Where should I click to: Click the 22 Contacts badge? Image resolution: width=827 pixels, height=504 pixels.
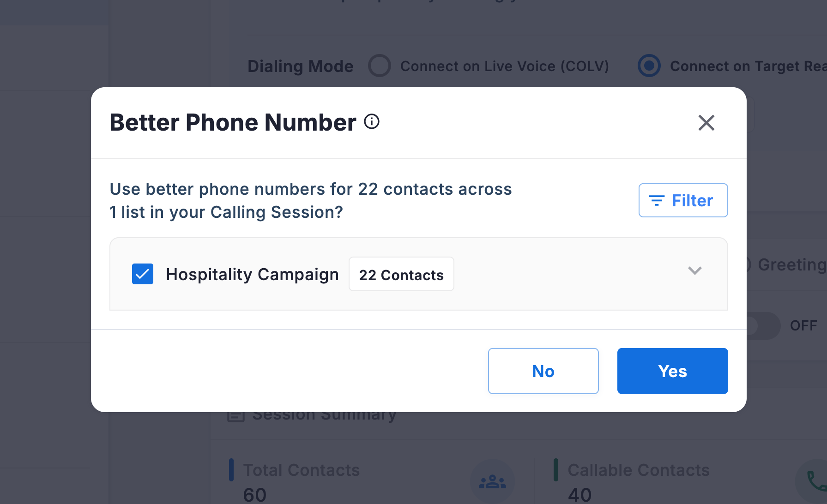401,275
